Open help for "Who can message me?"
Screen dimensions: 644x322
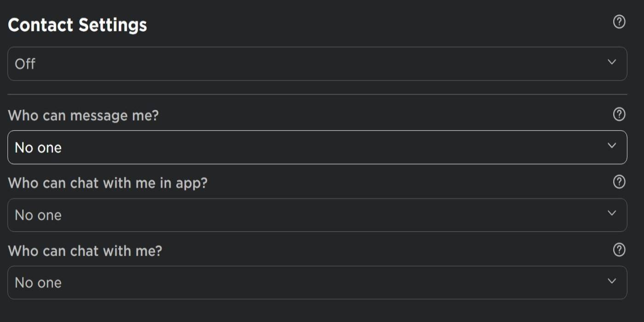[x=619, y=115]
